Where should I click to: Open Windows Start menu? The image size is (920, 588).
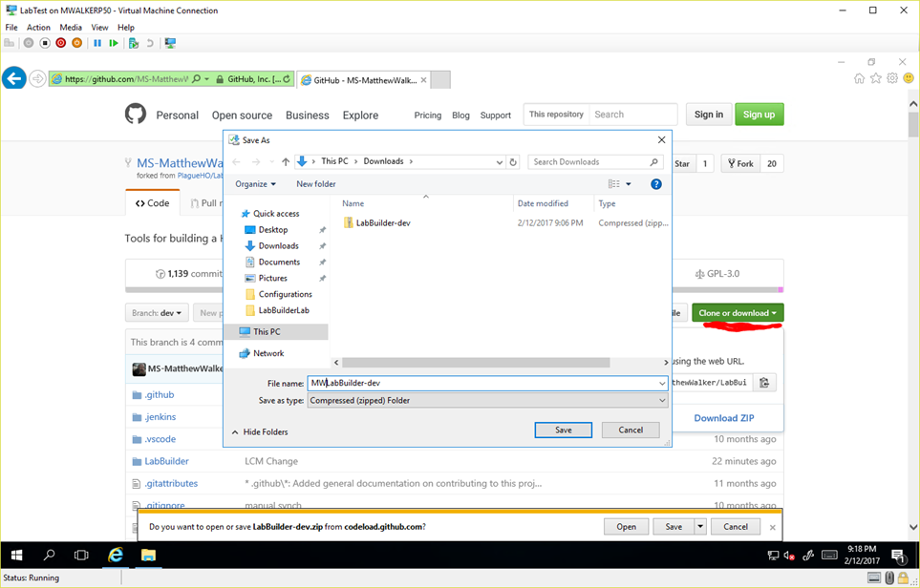[x=16, y=555]
